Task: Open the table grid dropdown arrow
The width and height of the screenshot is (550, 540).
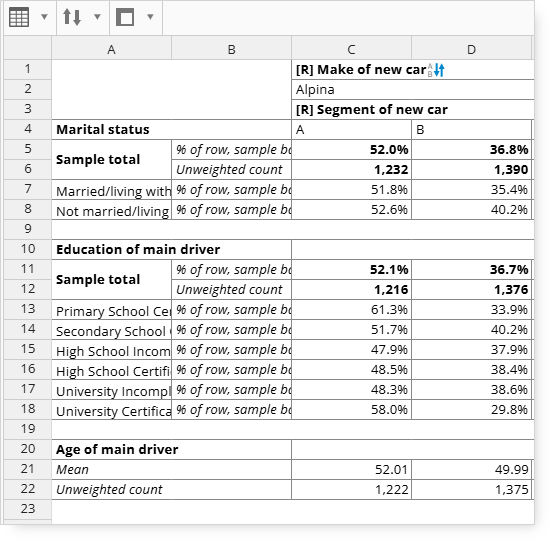Action: (x=44, y=16)
